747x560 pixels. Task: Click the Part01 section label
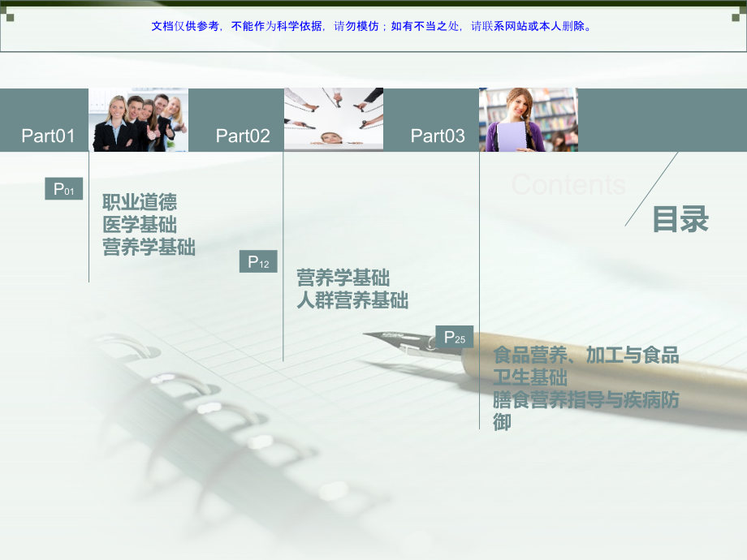pos(48,136)
